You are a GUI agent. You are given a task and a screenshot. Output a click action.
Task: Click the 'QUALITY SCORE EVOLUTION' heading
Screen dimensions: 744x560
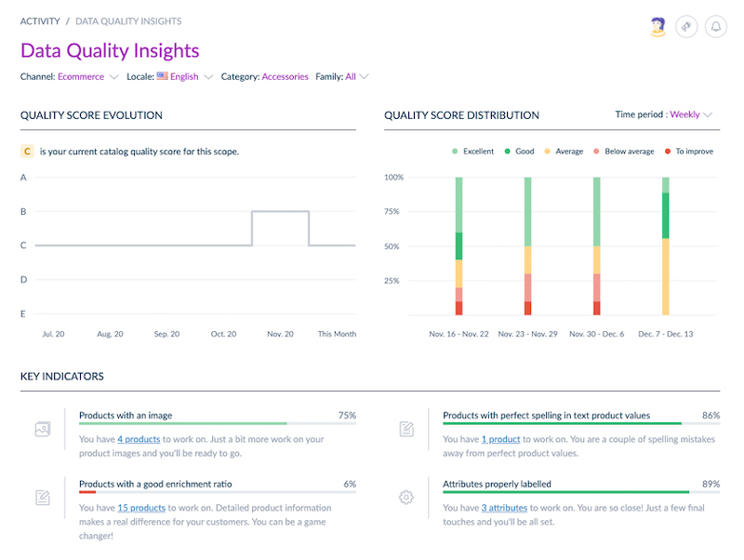(x=91, y=115)
